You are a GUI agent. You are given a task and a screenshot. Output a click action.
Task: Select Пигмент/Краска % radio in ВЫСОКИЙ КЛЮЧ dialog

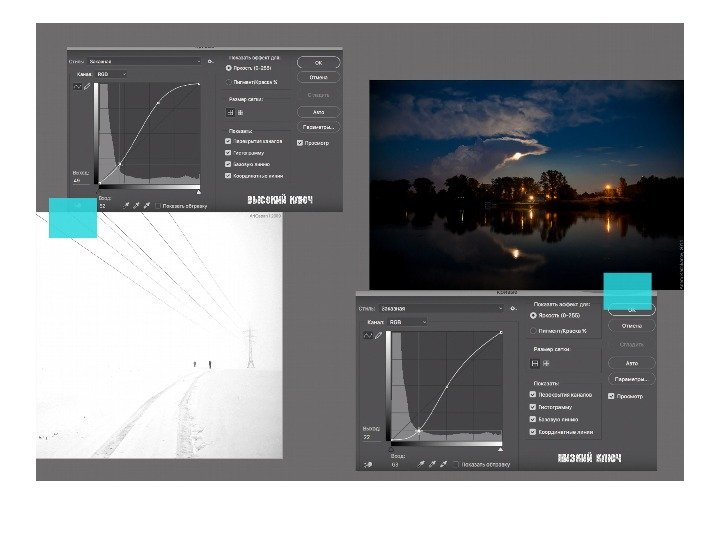coord(229,82)
